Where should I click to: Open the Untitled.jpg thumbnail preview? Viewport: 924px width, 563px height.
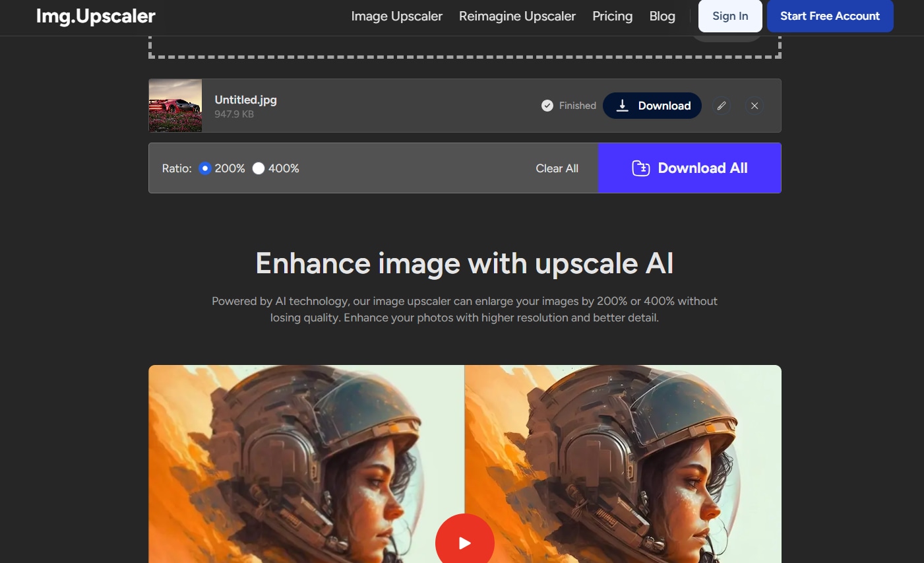point(175,106)
